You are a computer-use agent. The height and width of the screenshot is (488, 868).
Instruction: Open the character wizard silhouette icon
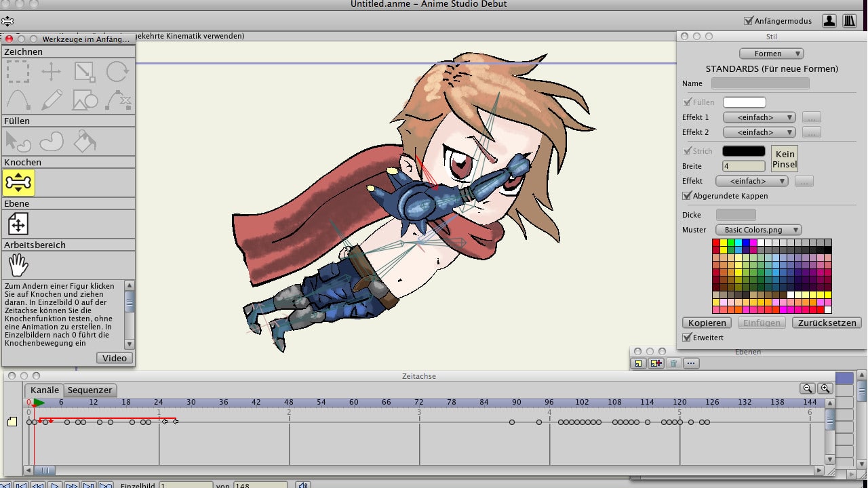click(x=829, y=21)
